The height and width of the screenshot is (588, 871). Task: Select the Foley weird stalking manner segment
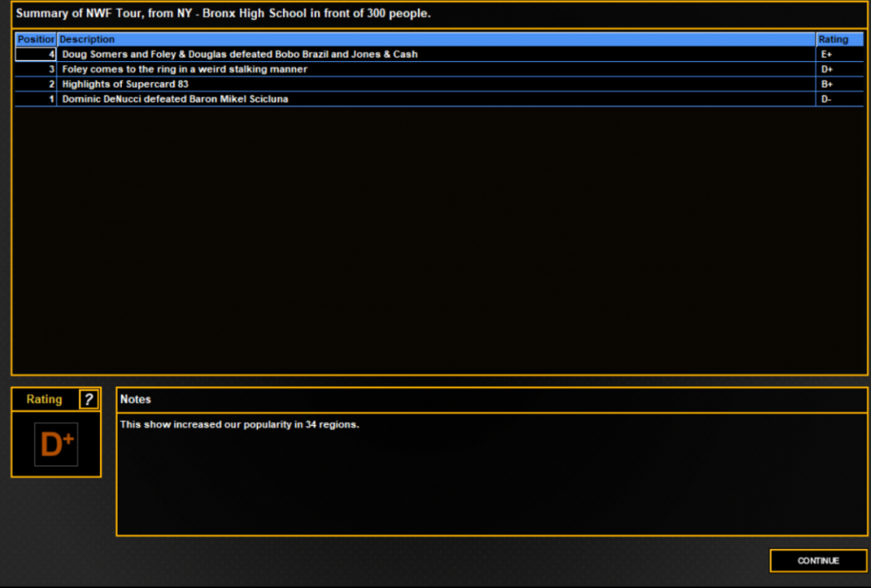(439, 69)
